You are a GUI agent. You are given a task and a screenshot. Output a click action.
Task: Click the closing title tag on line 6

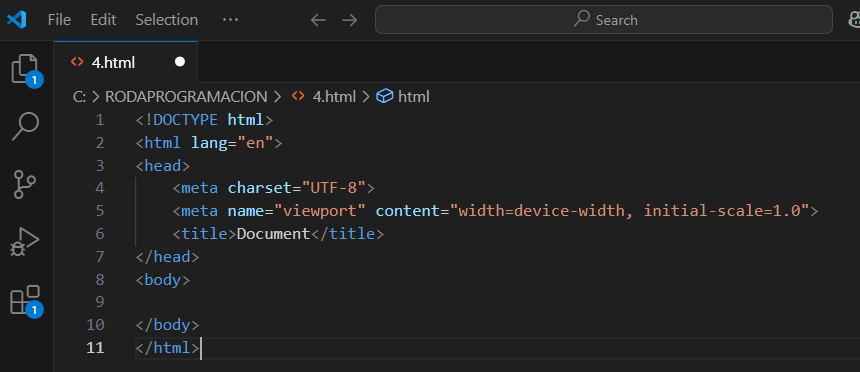click(x=347, y=234)
